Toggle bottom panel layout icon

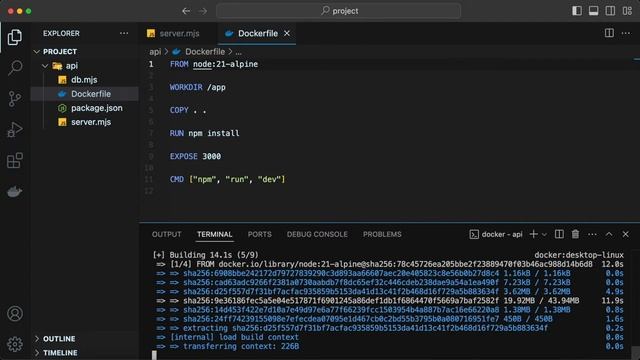coord(593,11)
